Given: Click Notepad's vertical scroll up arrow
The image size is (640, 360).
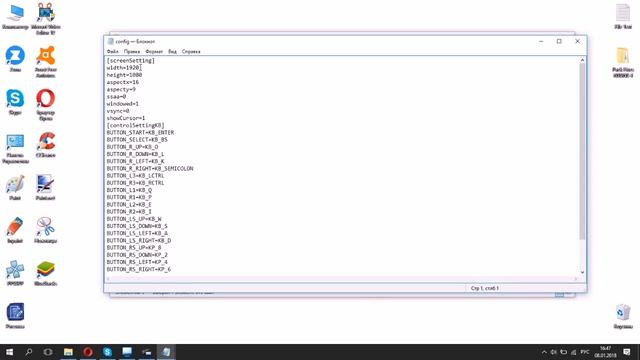Looking at the screenshot, I should point(582,60).
